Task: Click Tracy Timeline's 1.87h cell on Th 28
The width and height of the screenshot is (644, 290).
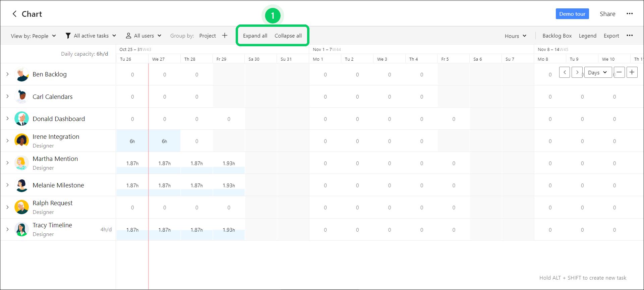Action: [196, 230]
